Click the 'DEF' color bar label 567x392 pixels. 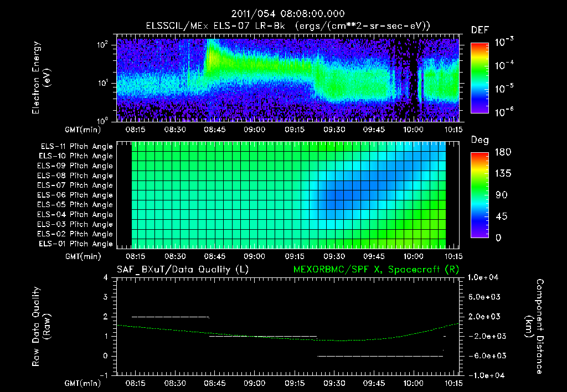480,30
